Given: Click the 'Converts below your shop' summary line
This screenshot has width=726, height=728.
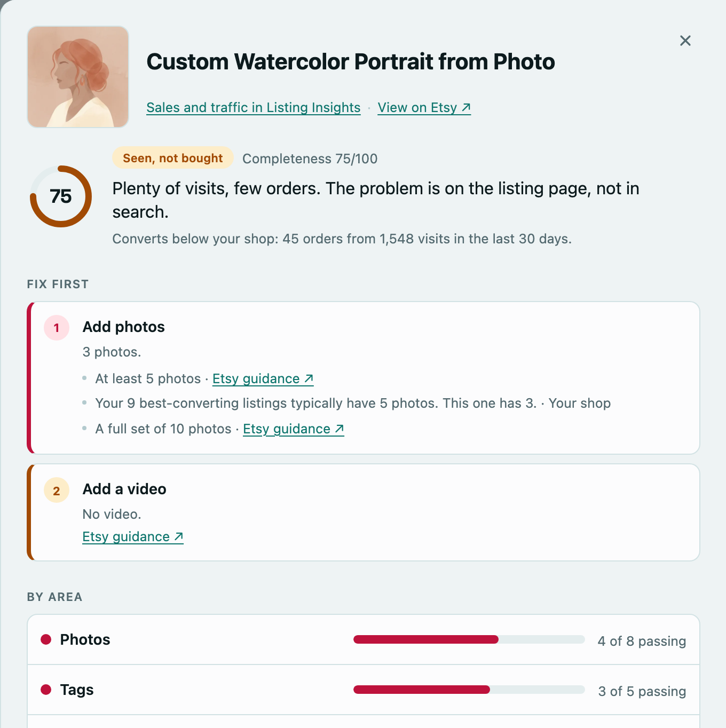Looking at the screenshot, I should [342, 239].
